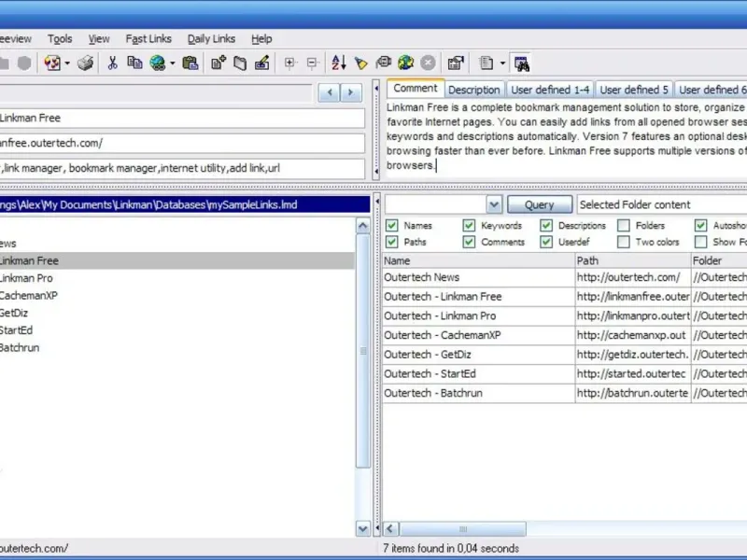Viewport: 747px width, 560px height.
Task: Open dropdown arrow beside globe browser icon
Action: pyautogui.click(x=172, y=63)
